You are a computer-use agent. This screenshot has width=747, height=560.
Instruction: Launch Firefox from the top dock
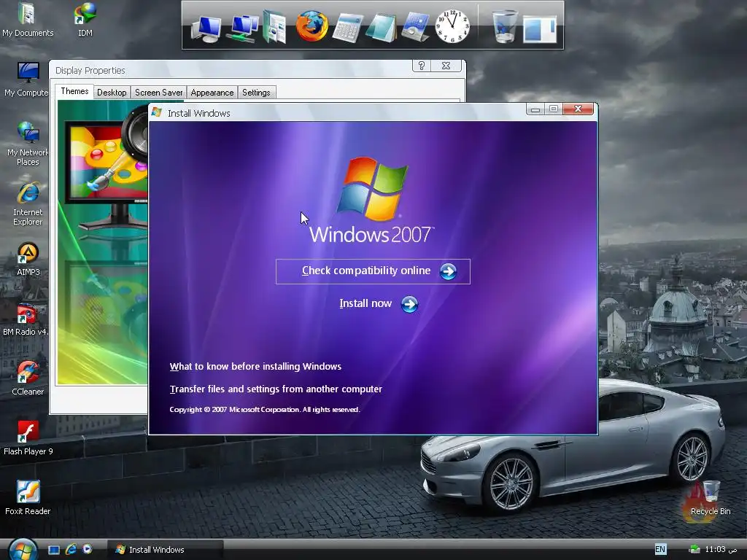point(311,26)
